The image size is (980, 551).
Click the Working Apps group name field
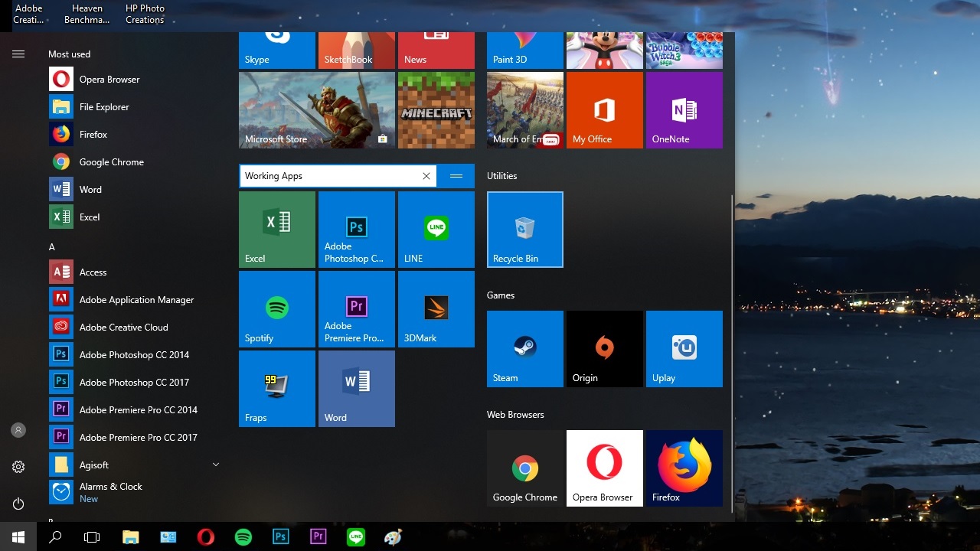329,176
